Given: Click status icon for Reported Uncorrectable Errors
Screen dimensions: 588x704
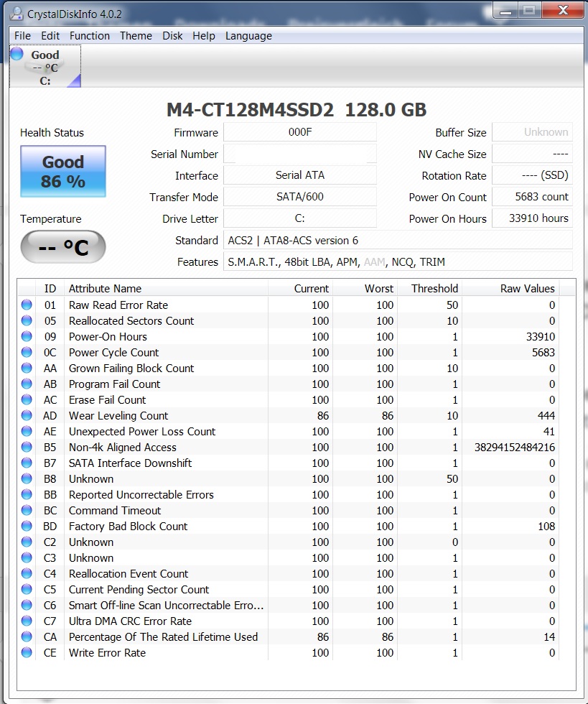Looking at the screenshot, I should 27,494.
